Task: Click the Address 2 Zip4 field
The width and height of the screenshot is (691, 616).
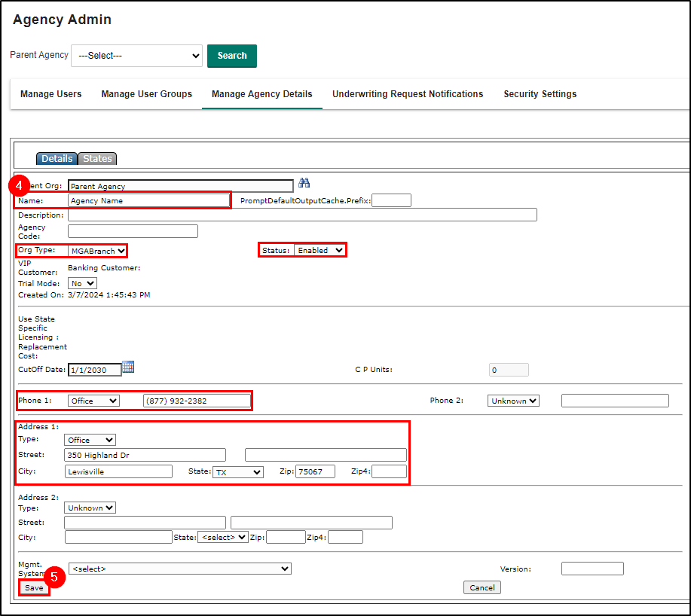Action: coord(345,537)
